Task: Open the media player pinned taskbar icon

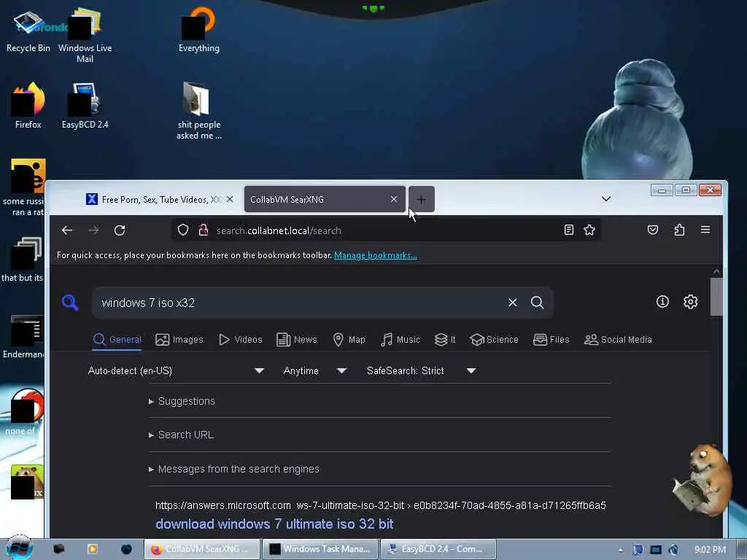Action: point(93,549)
